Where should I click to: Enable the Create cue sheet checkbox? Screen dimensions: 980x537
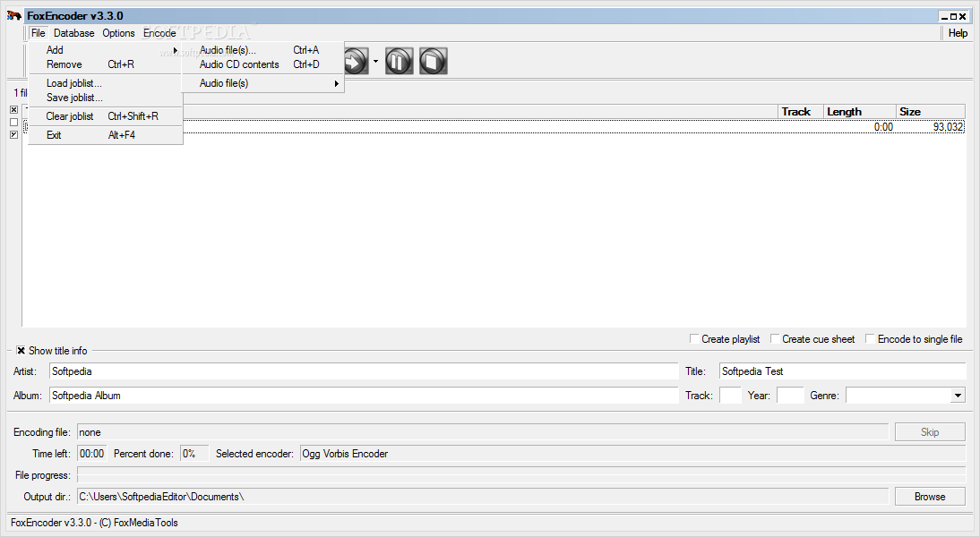point(774,338)
